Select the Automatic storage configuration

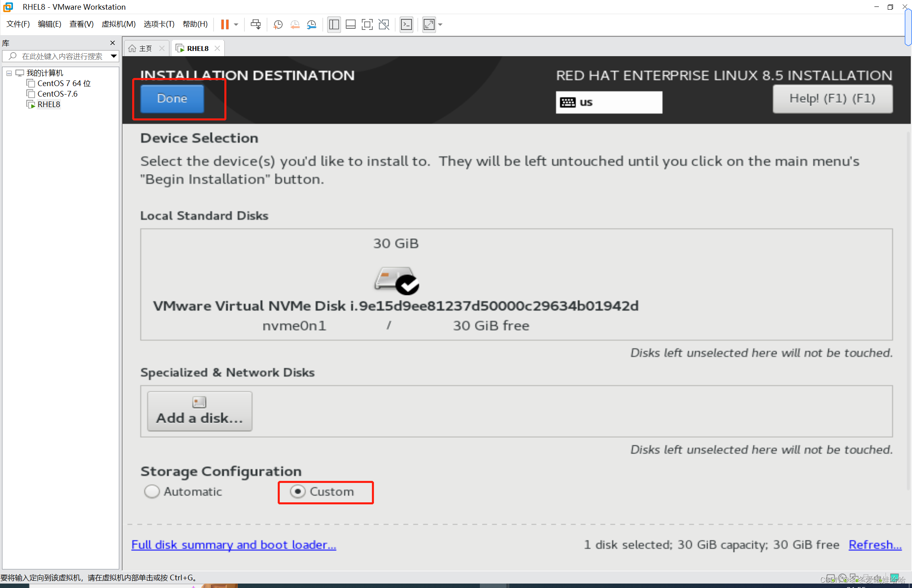click(x=183, y=491)
